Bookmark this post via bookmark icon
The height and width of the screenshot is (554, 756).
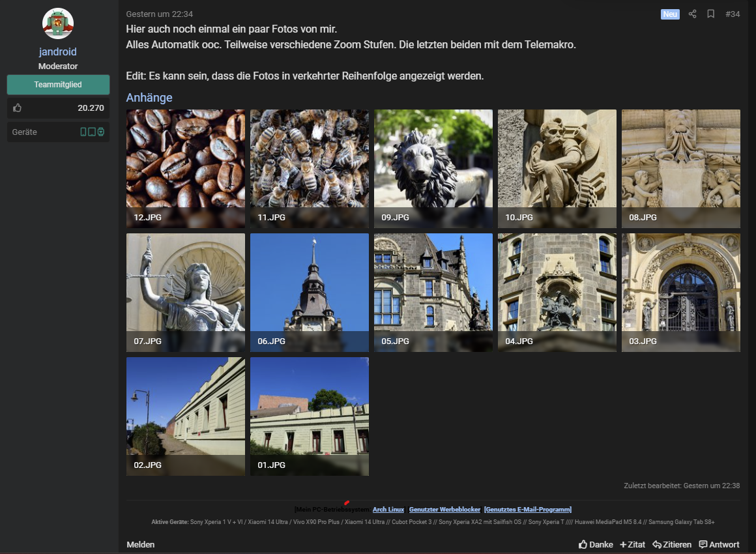(x=711, y=14)
